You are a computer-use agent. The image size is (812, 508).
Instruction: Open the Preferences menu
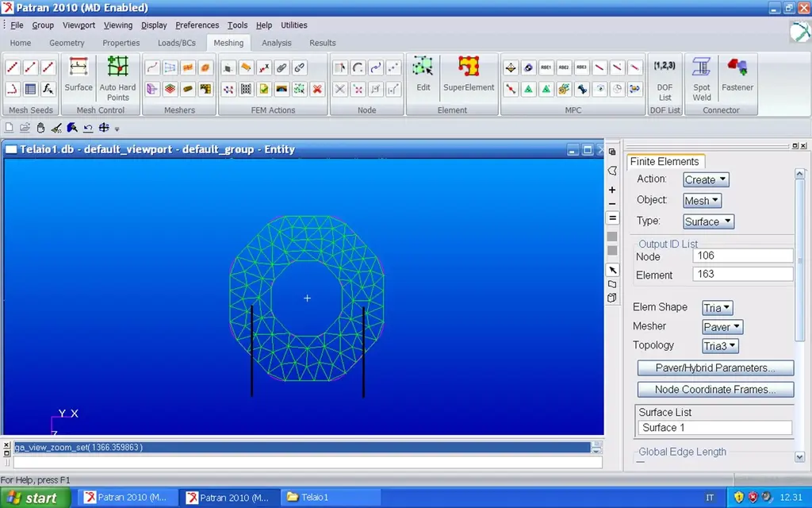(197, 25)
